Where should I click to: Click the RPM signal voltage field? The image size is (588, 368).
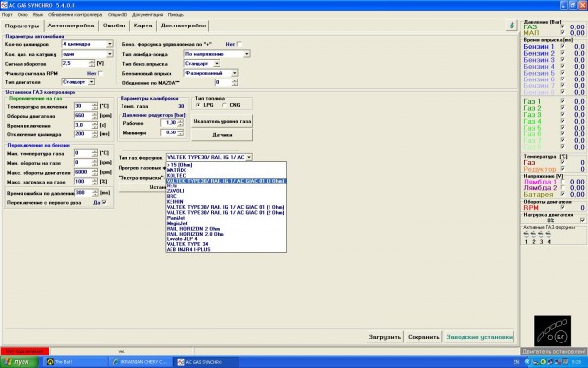coord(75,64)
